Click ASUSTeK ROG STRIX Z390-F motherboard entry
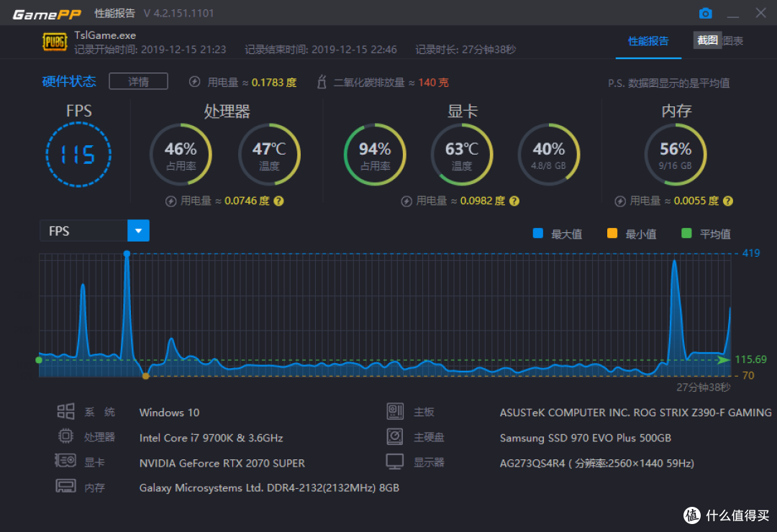The height and width of the screenshot is (532, 777). 635,412
